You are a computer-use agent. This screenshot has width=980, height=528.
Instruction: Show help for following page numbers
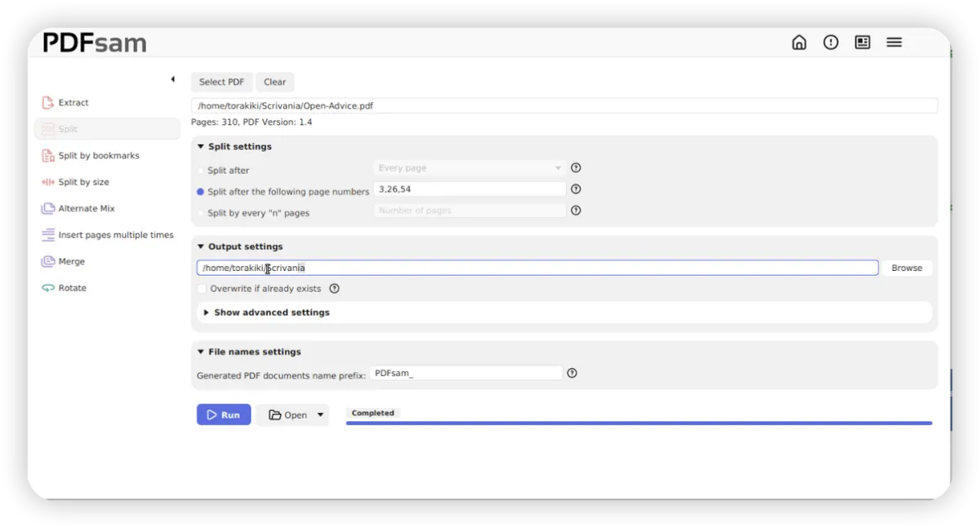click(x=576, y=189)
